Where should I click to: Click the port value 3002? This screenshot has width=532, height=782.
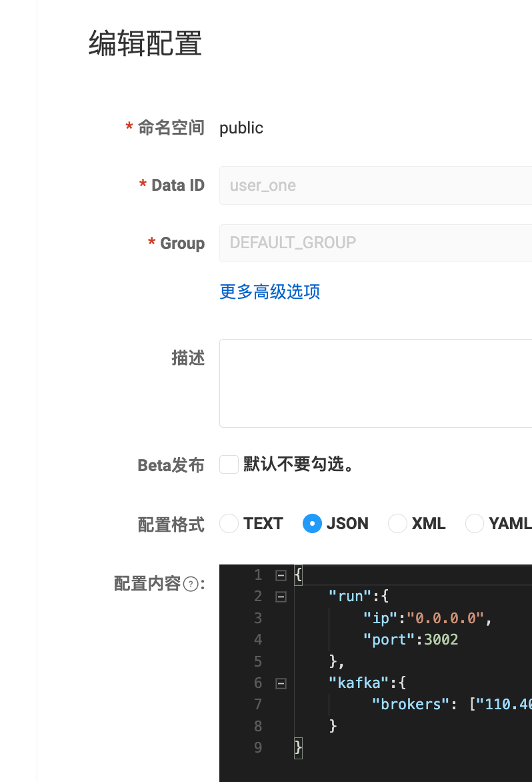441,640
